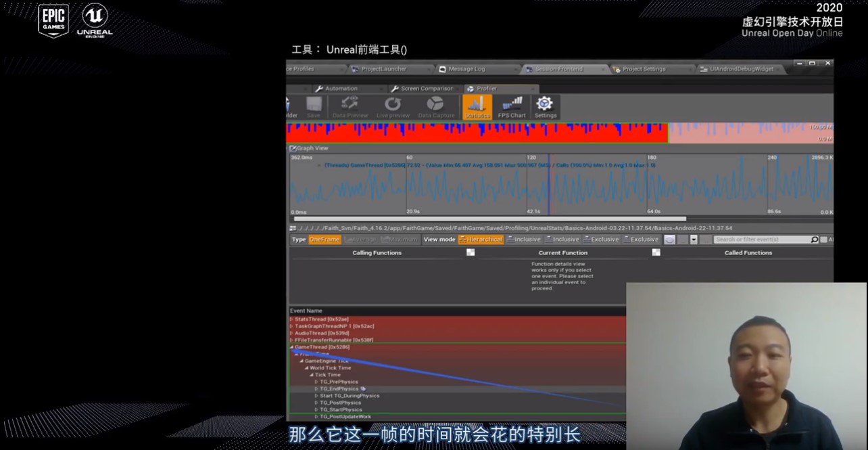Viewport: 868px width, 450px height.
Task: Expand StatsThread [0x52ae] row
Action: (x=292, y=319)
